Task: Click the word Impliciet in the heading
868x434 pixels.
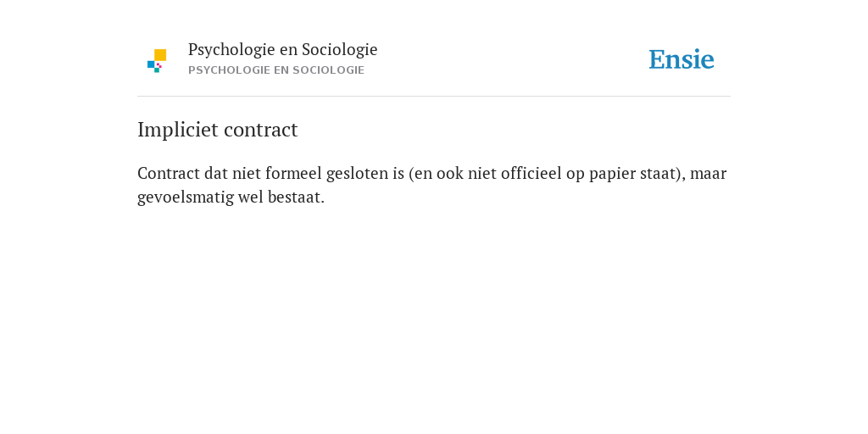Action: point(178,130)
